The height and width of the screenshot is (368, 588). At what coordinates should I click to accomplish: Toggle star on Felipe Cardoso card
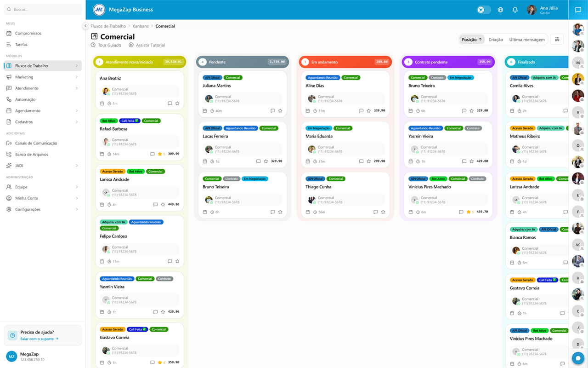(177, 261)
